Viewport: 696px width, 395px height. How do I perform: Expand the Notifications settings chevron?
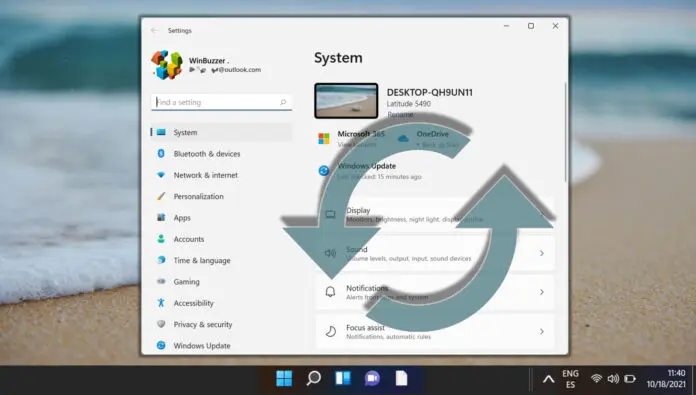point(542,292)
